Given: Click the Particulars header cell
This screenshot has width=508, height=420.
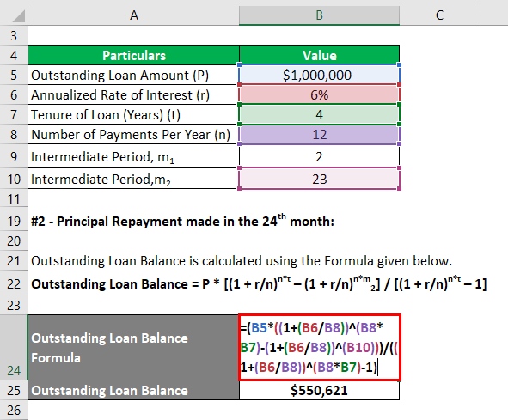Looking at the screenshot, I should point(134,55).
